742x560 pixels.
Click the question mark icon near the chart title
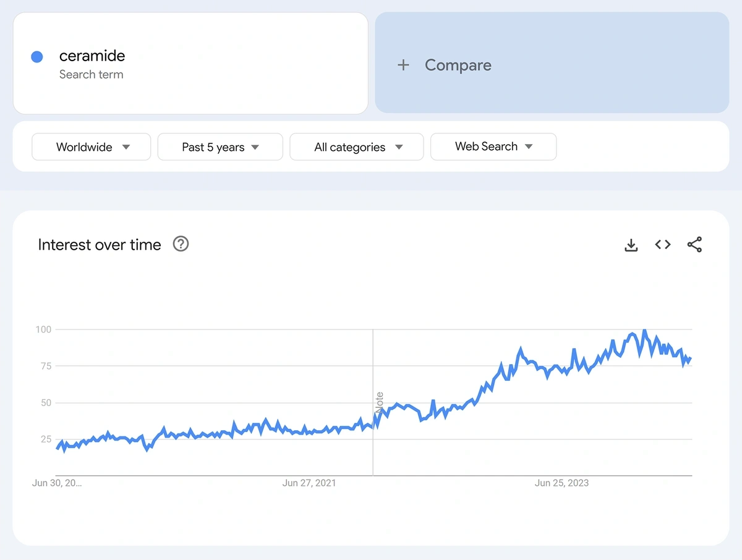point(180,244)
